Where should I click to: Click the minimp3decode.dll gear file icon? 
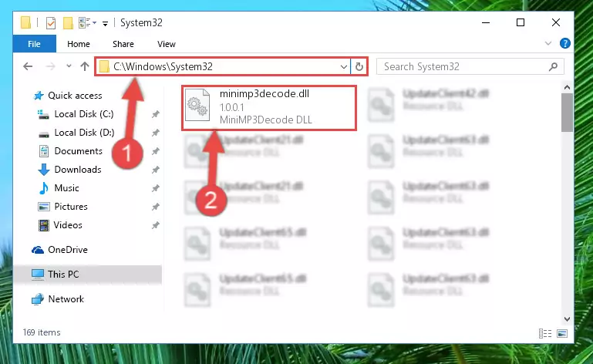197,105
